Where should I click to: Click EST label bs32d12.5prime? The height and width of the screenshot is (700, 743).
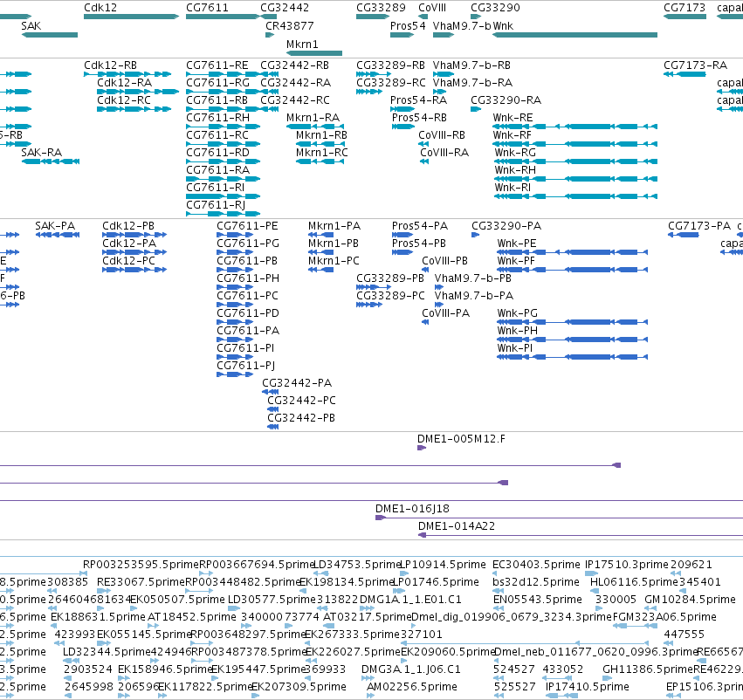[x=536, y=581]
